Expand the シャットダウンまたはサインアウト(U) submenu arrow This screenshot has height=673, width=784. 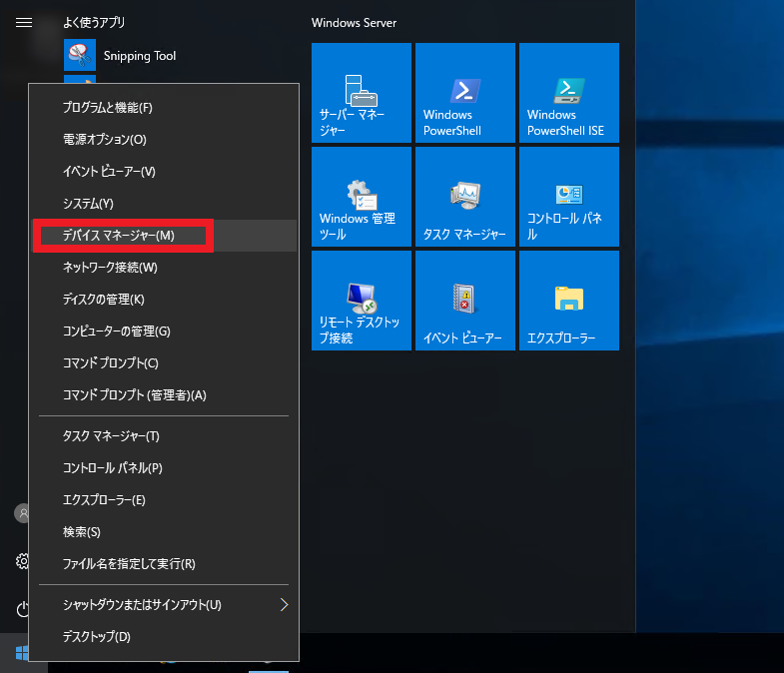pyautogui.click(x=284, y=605)
